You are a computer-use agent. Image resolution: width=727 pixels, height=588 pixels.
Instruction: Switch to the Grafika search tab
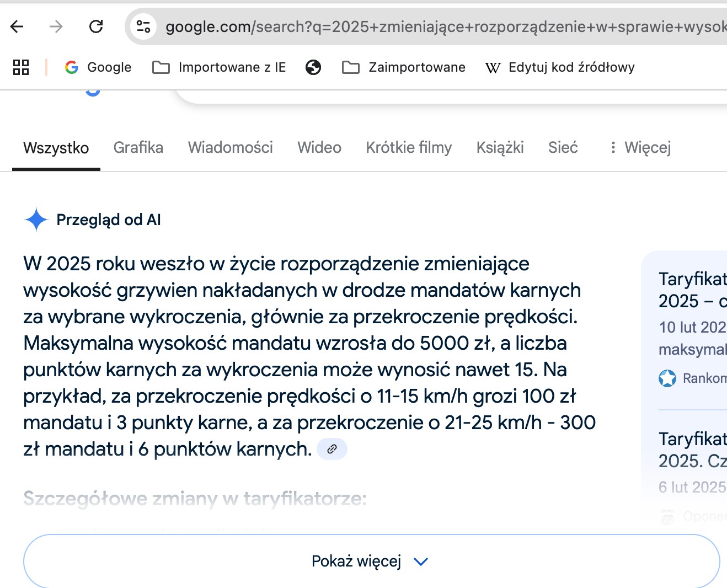pos(138,147)
